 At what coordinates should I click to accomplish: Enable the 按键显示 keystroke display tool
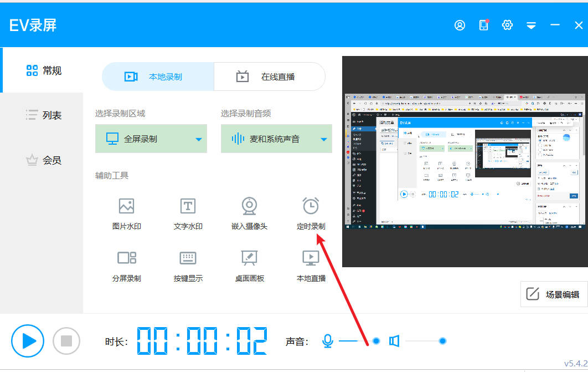[188, 264]
